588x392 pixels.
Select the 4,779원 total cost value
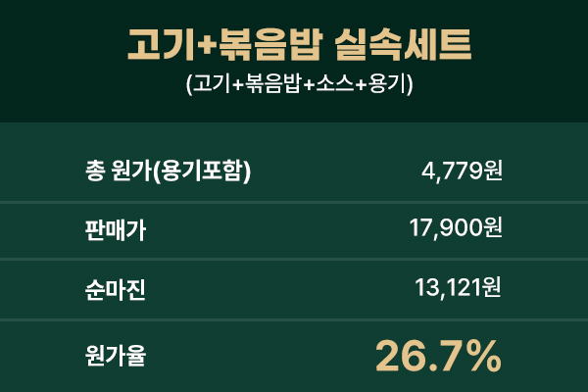click(x=462, y=171)
